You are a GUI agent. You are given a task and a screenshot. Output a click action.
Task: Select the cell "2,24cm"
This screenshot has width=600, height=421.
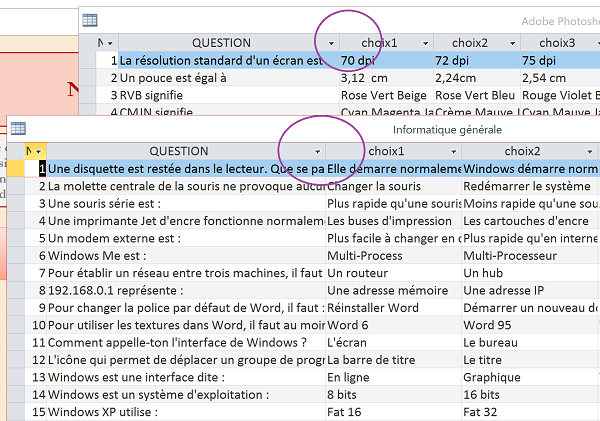pyautogui.click(x=477, y=78)
